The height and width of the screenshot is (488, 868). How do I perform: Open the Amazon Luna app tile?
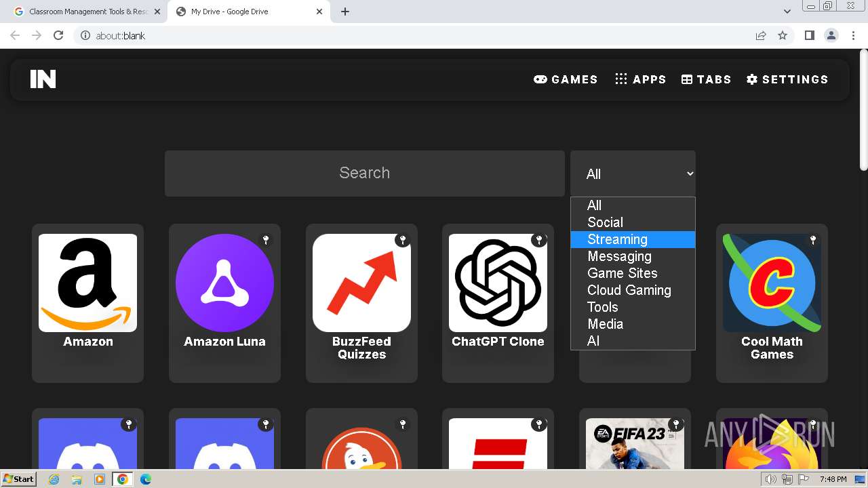point(224,303)
